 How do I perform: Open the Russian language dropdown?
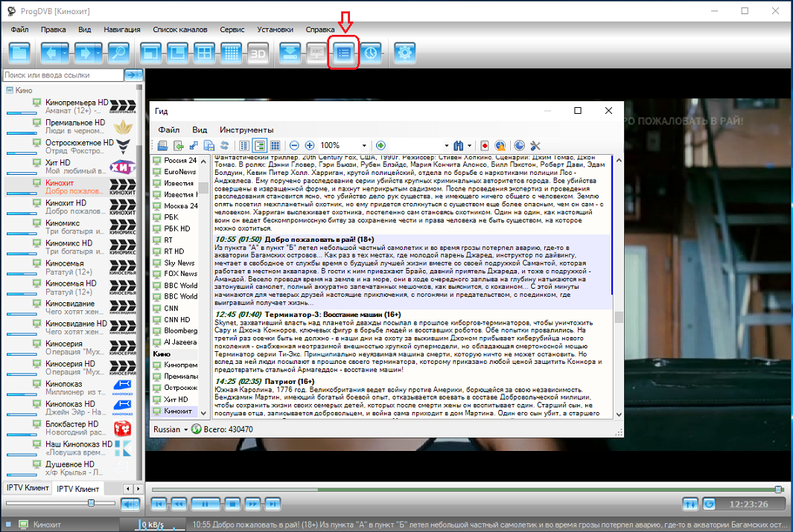pos(171,429)
